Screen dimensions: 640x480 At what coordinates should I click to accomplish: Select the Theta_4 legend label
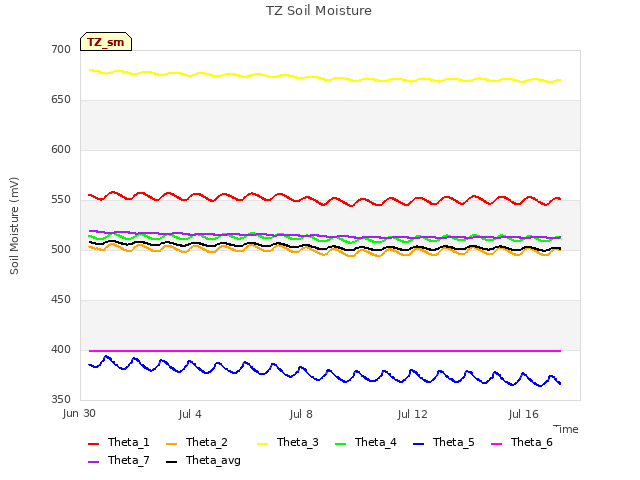[x=376, y=442]
